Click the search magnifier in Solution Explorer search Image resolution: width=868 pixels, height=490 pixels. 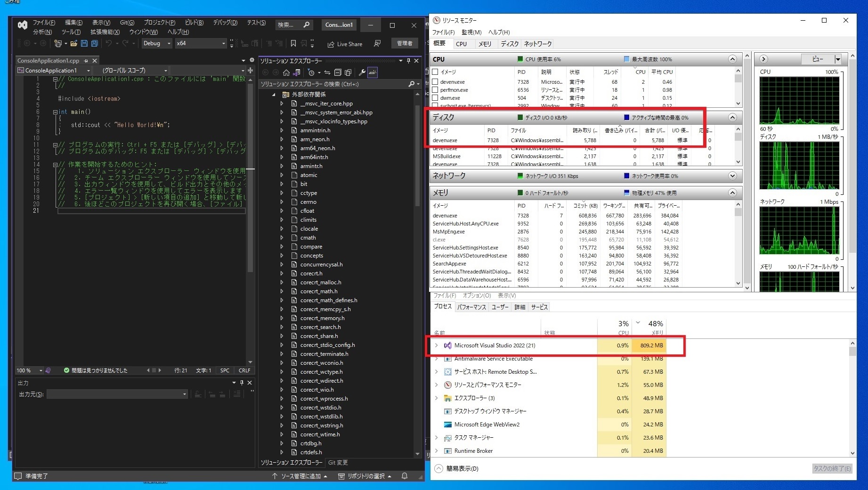(x=412, y=84)
